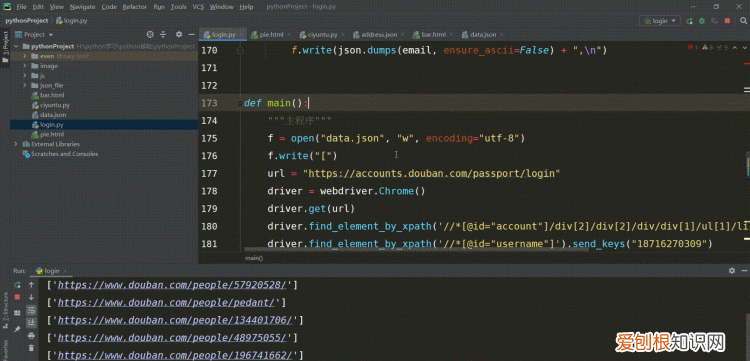Run with coverage via the toolbar icon
The image size is (750, 361).
point(714,21)
